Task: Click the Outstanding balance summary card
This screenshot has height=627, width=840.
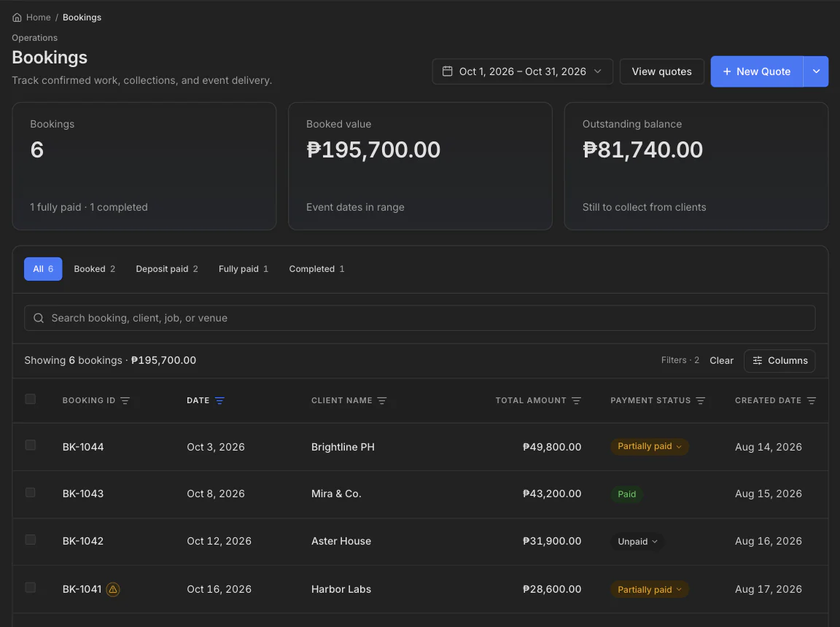Action: (x=696, y=166)
